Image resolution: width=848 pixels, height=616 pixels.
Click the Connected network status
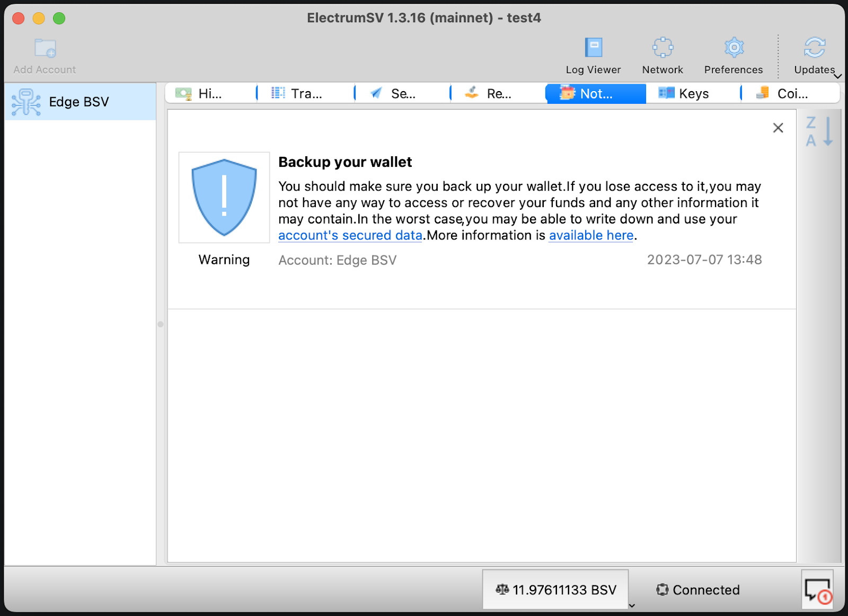tap(697, 590)
